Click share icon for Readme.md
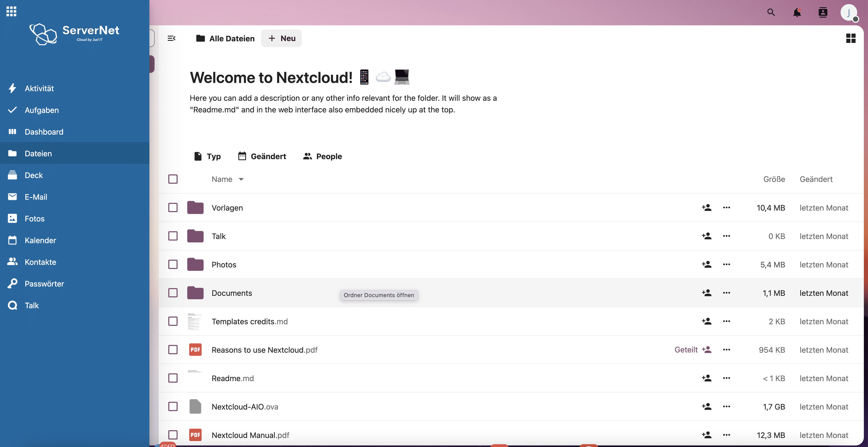The width and height of the screenshot is (868, 447). coord(707,378)
